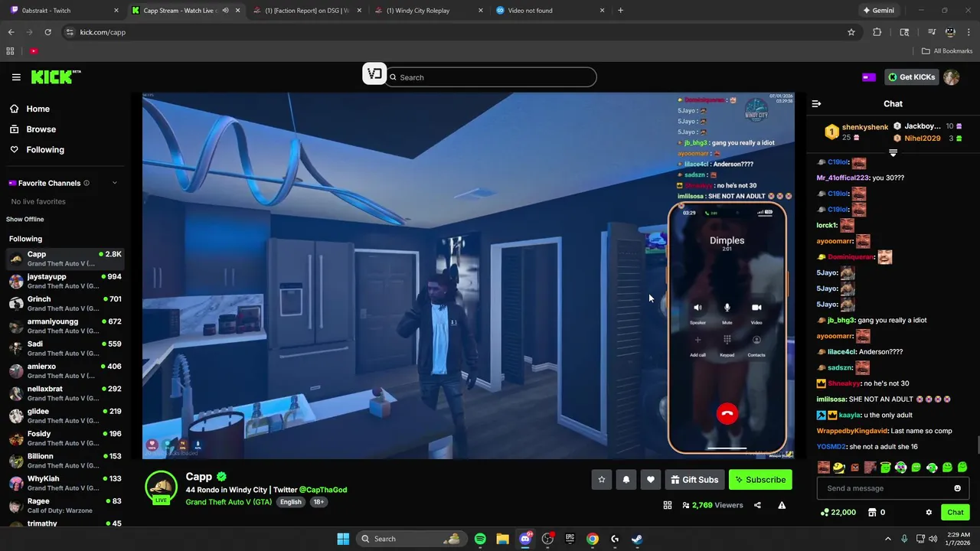This screenshot has height=551, width=980.
Task: Click the green KICK logo
Action: [55, 77]
